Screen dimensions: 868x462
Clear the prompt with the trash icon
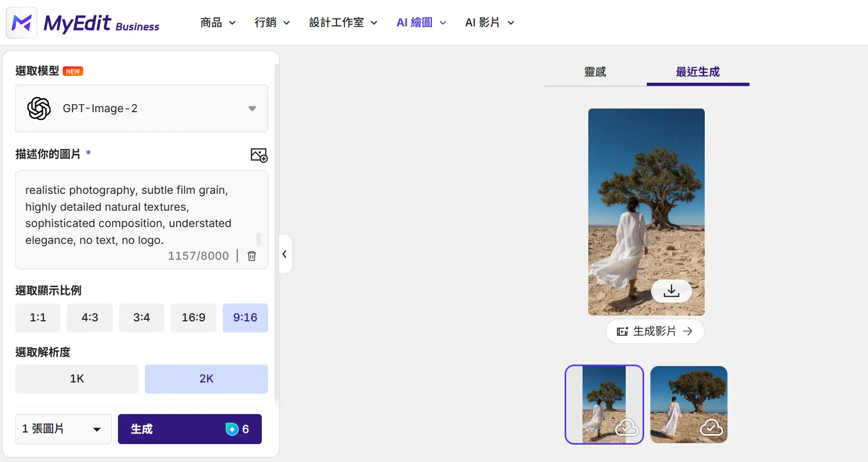point(252,256)
